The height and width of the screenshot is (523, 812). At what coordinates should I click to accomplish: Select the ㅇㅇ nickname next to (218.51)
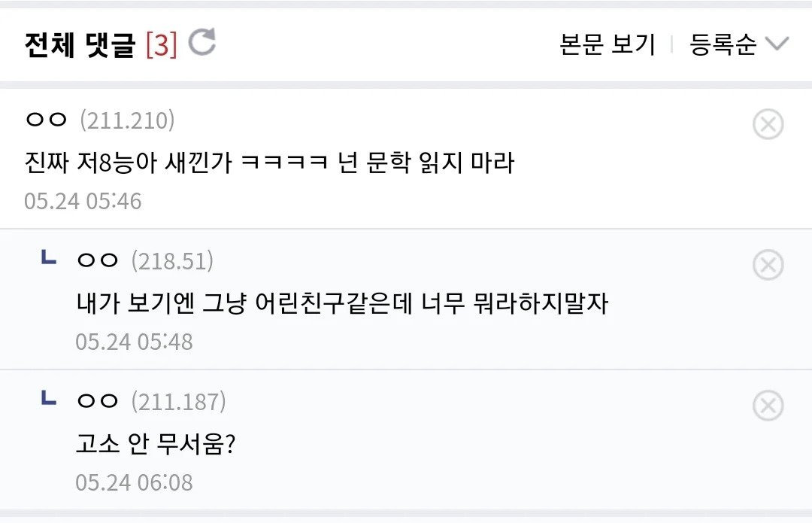tap(98, 260)
